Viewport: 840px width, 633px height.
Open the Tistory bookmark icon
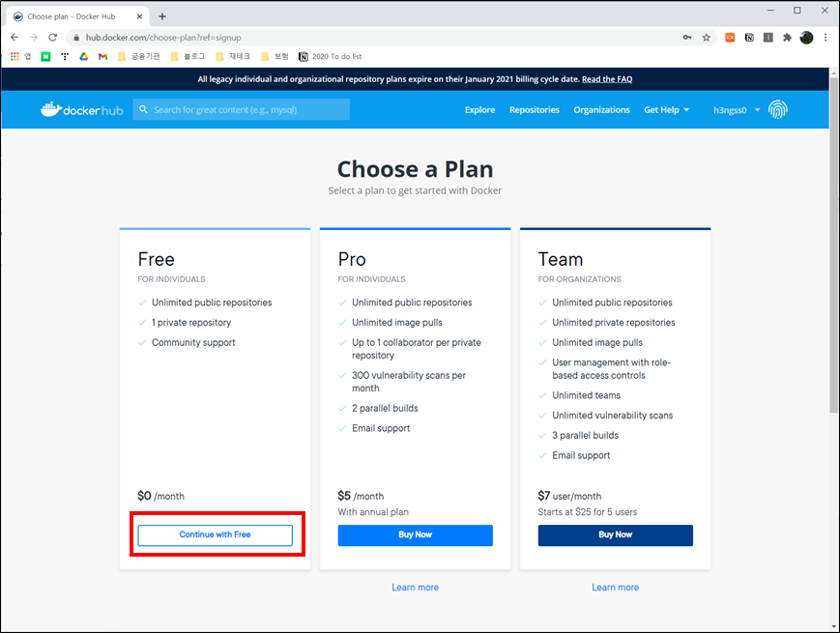click(x=65, y=56)
